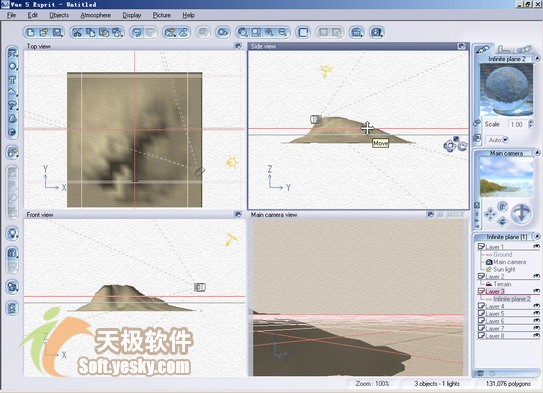Click the Scale stepper arrows

pyautogui.click(x=530, y=124)
